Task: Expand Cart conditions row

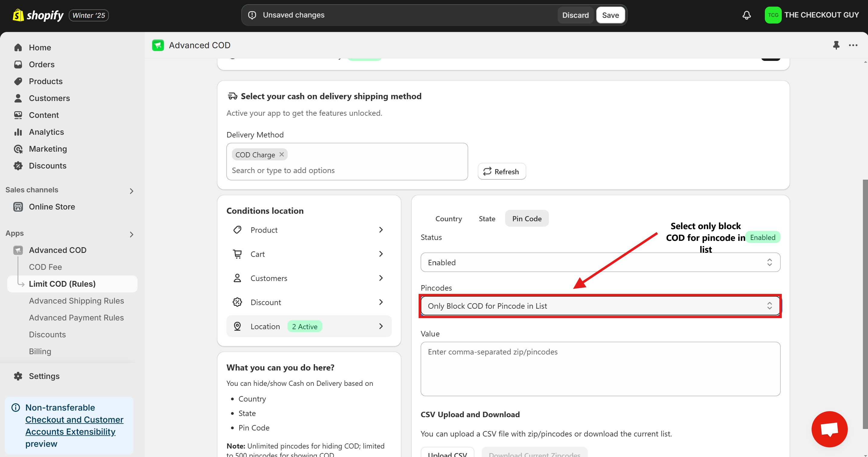Action: tap(309, 254)
